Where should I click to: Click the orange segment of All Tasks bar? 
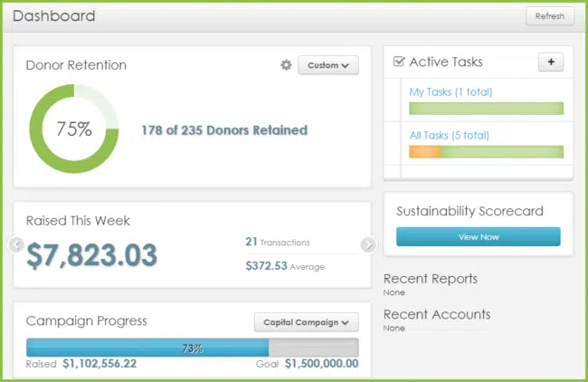(x=423, y=151)
